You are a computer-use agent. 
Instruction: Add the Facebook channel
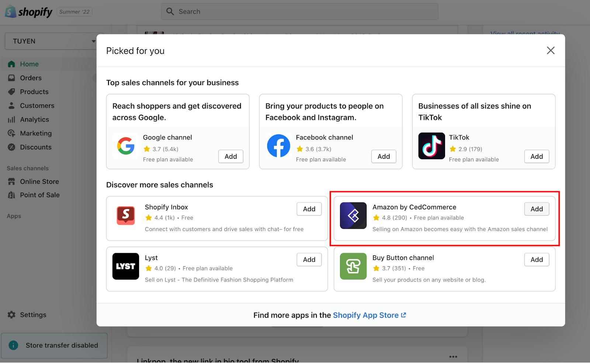pyautogui.click(x=384, y=157)
